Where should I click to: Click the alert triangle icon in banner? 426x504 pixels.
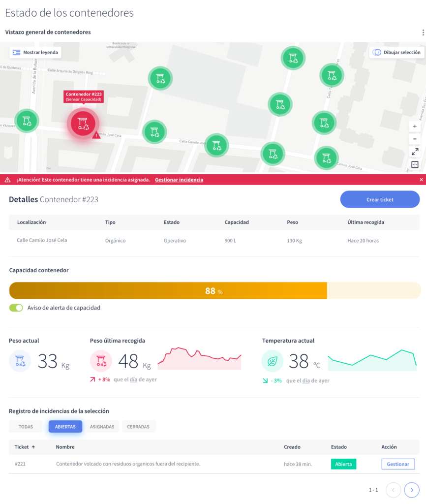7,180
